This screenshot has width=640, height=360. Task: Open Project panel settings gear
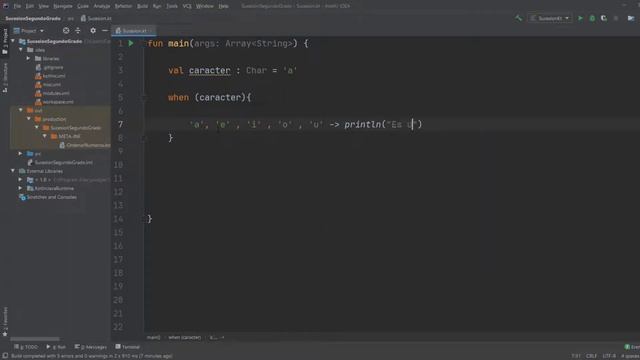[93, 31]
